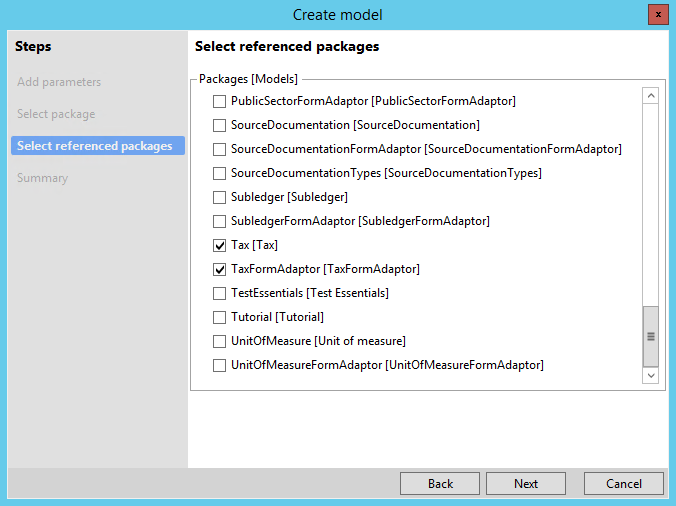The width and height of the screenshot is (676, 506).
Task: Check the UnitOfMeasureFormAdaptor checkbox
Action: [219, 365]
